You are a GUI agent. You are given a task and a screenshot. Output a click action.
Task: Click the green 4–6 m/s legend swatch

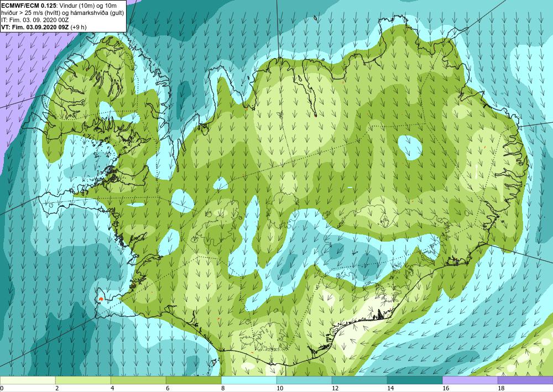[x=138, y=380]
